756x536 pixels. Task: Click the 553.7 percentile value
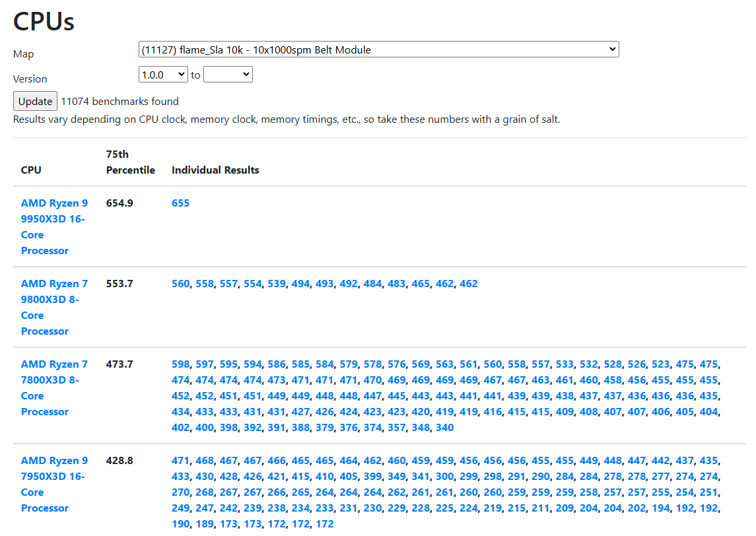tap(120, 283)
